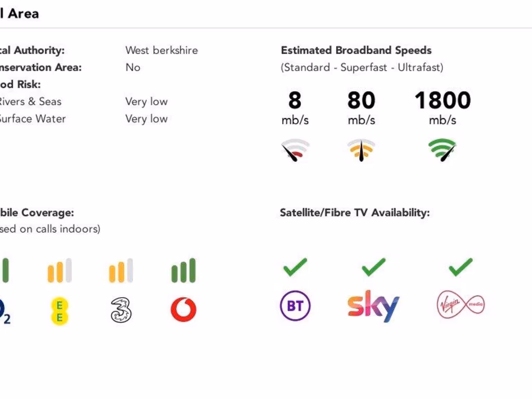Click the 80 mb/s superfast speed value
532x399 pixels.
pos(361,101)
